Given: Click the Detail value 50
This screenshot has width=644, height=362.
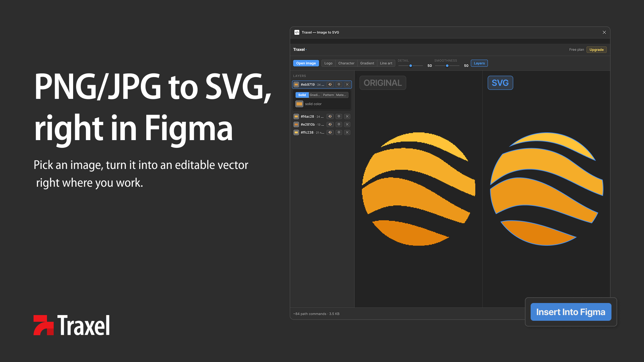Looking at the screenshot, I should point(430,66).
